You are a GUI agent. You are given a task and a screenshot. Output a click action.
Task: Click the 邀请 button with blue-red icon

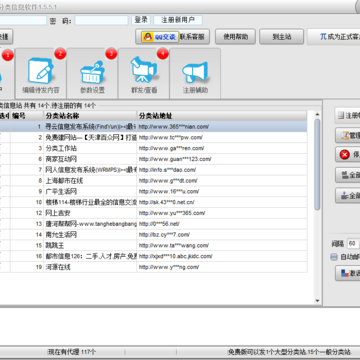[347, 273]
